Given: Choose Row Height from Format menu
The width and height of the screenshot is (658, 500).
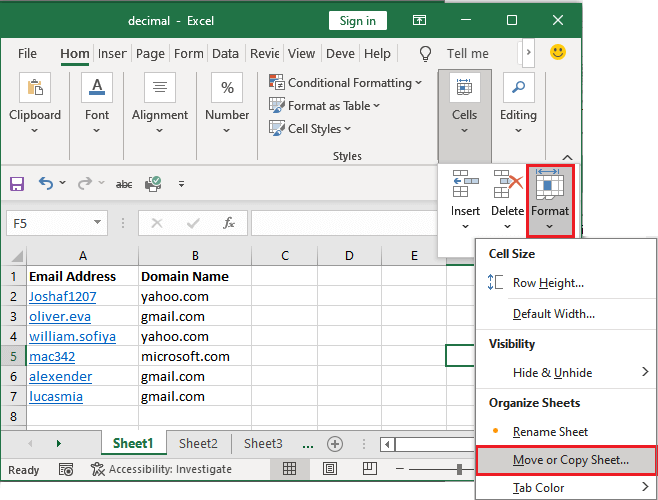Looking at the screenshot, I should tap(548, 283).
